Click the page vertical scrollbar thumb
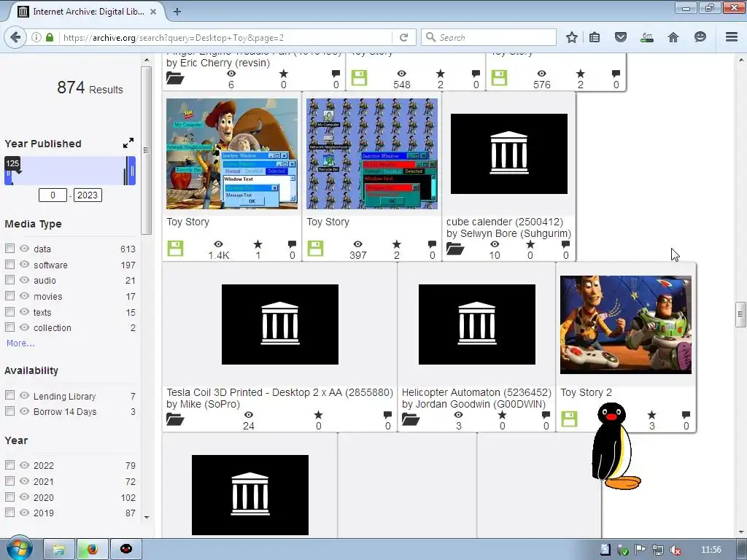Viewport: 747px width, 560px height. point(740,314)
